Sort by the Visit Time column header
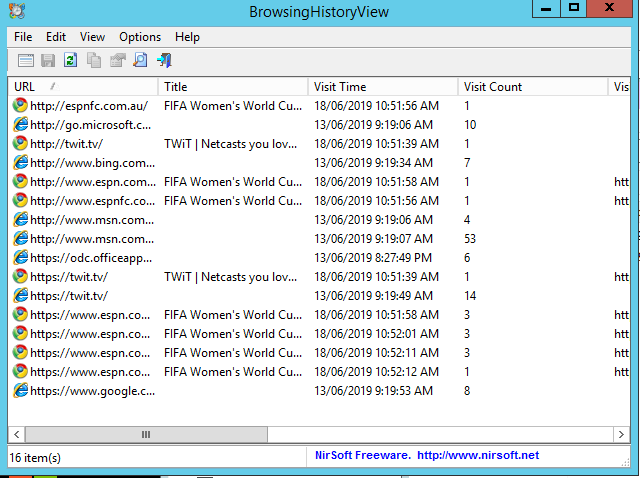Screen dimensions: 640x478 pos(382,87)
